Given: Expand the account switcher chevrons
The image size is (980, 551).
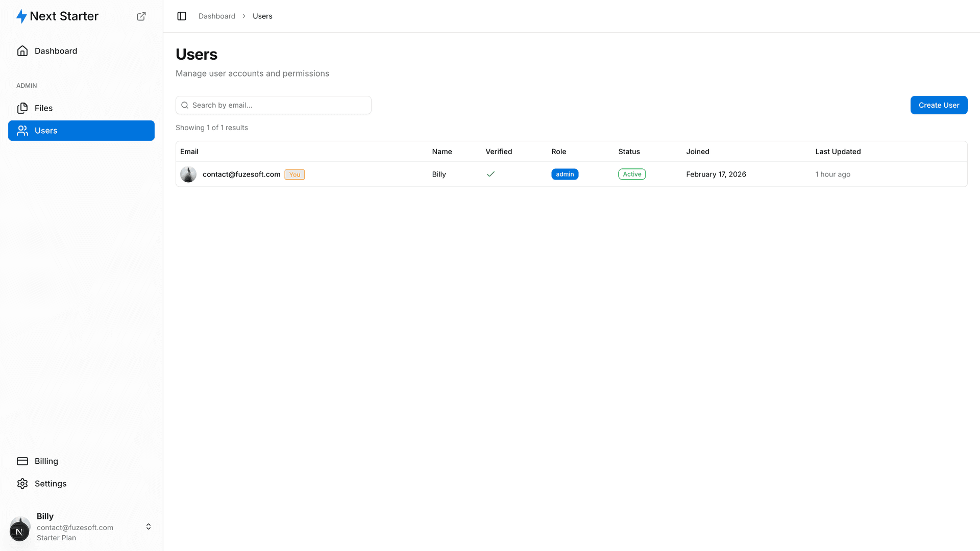Looking at the screenshot, I should (x=149, y=527).
